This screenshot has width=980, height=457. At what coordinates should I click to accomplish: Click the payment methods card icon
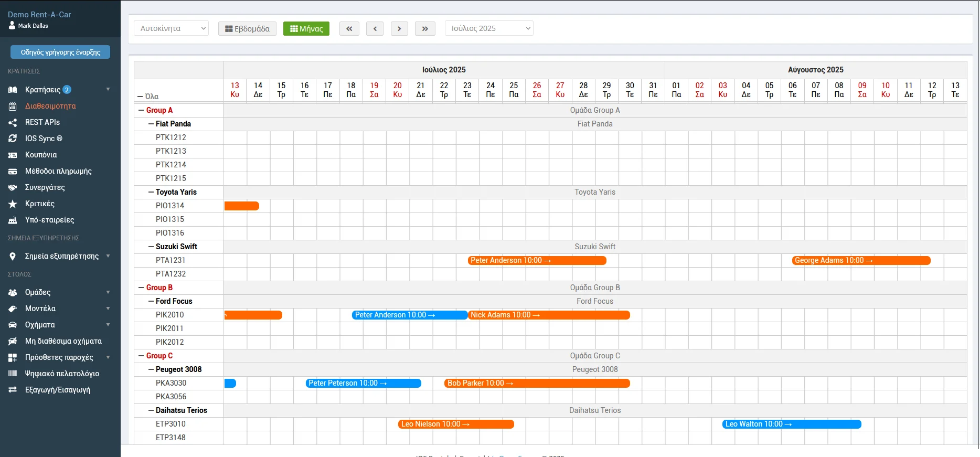[x=13, y=171]
